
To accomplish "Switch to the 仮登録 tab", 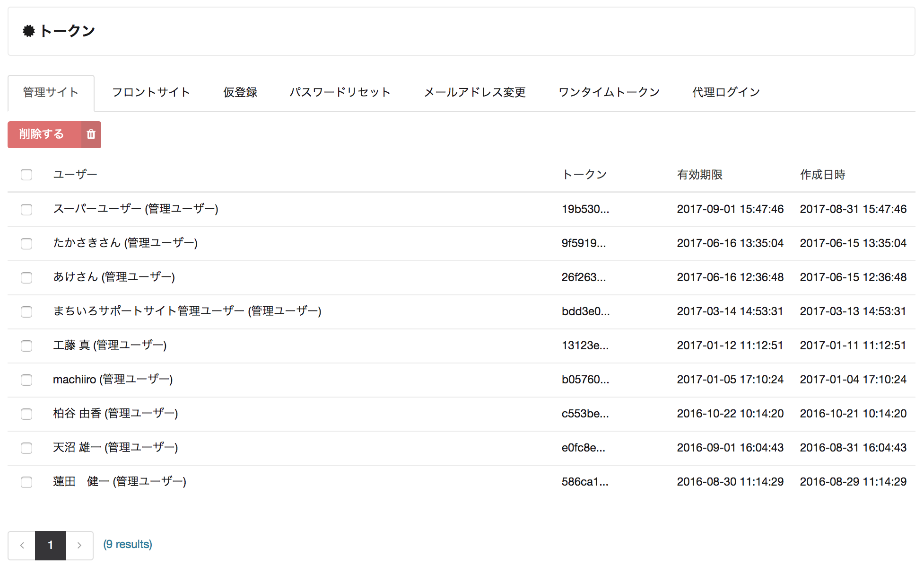I will tap(240, 93).
